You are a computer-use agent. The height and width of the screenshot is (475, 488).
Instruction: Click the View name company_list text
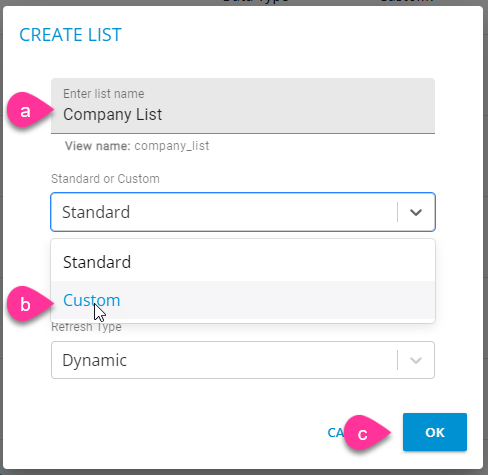click(137, 146)
